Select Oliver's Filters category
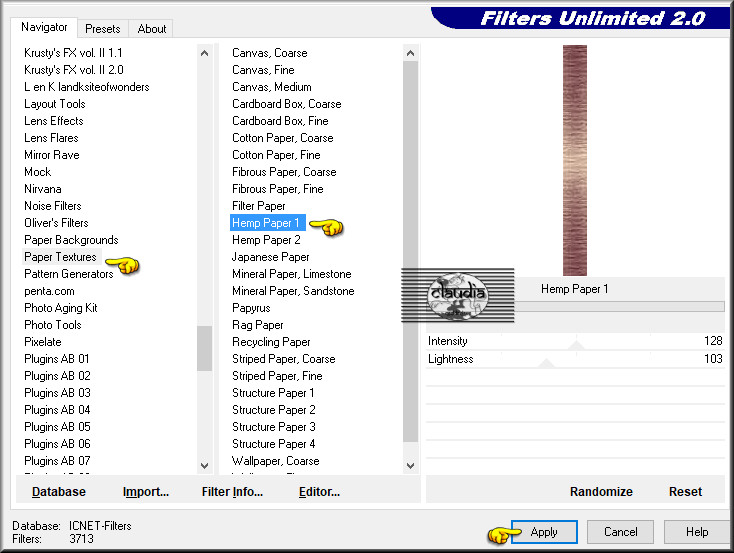Image resolution: width=734 pixels, height=553 pixels. point(56,223)
